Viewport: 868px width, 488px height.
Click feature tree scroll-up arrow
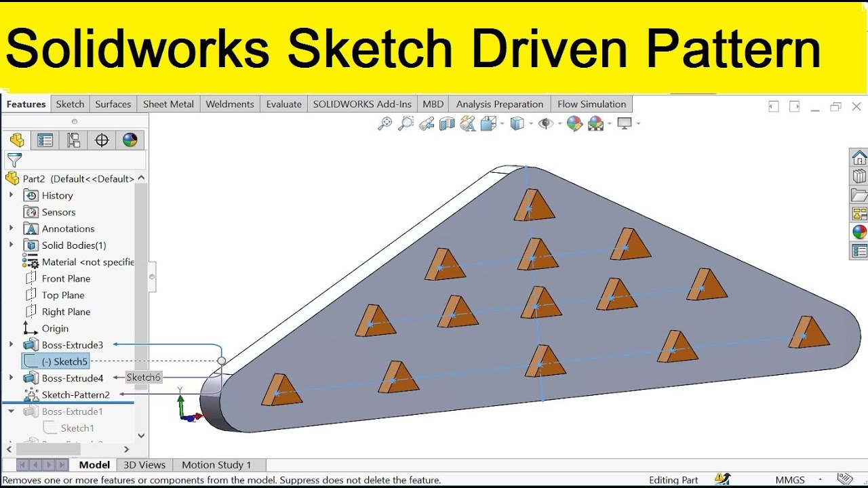(141, 178)
